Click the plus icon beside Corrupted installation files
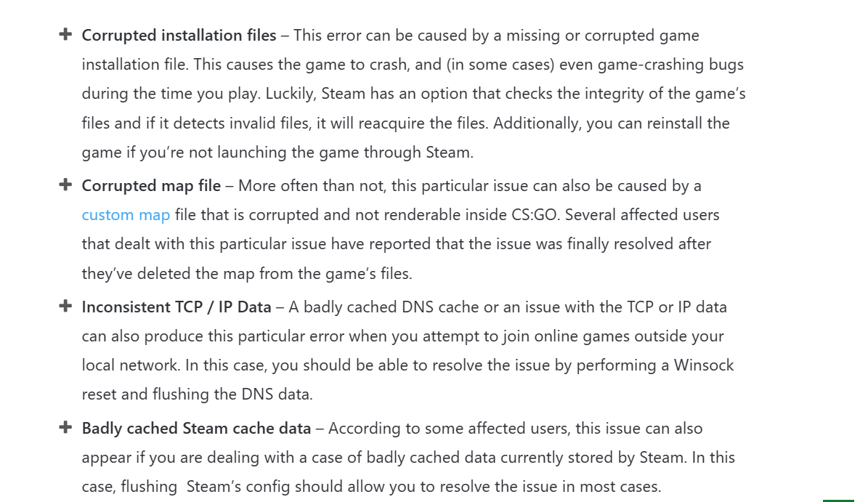The image size is (868, 502). [65, 34]
